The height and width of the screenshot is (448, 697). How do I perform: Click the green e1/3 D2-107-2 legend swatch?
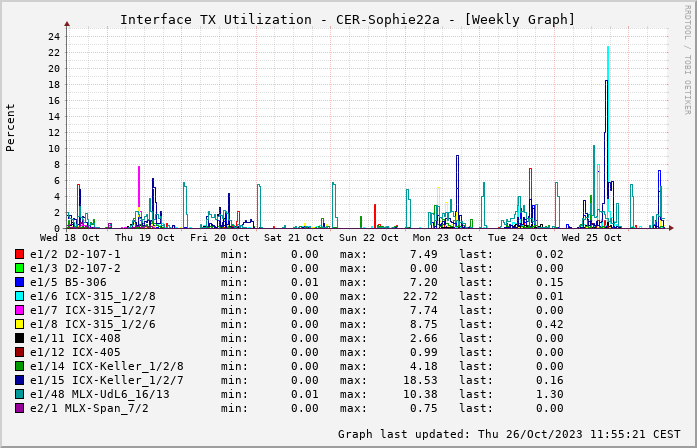tap(19, 268)
